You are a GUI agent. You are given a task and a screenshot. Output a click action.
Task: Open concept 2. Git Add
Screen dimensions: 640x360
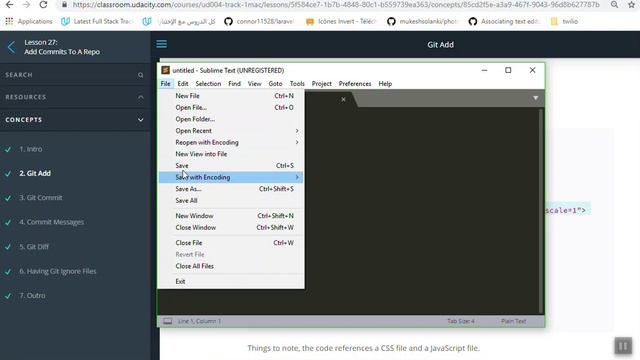(35, 173)
